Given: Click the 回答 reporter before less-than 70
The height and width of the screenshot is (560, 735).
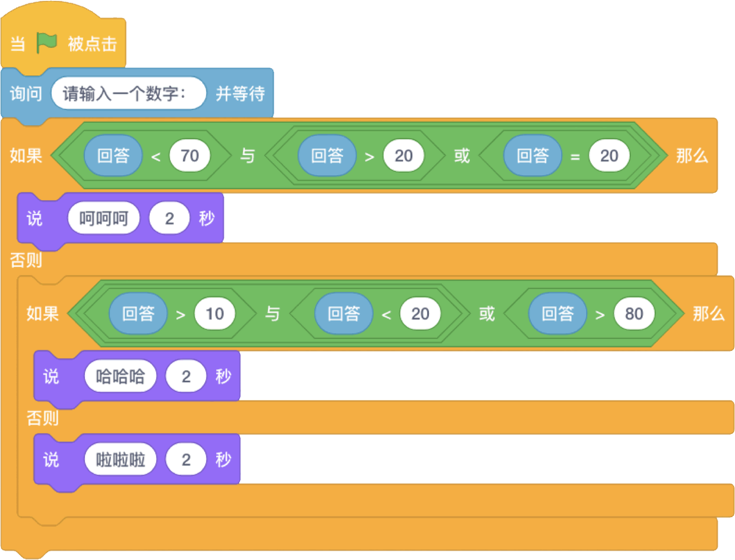Looking at the screenshot, I should [113, 156].
